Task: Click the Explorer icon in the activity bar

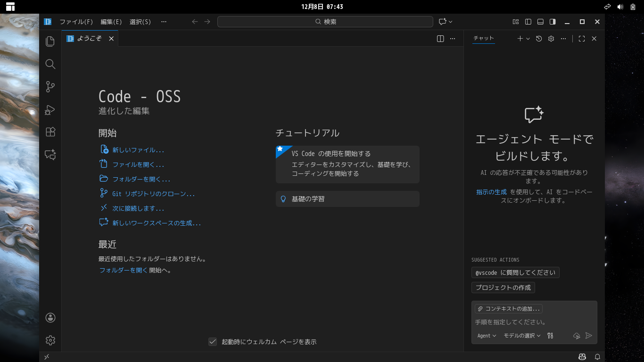Action: 50,41
